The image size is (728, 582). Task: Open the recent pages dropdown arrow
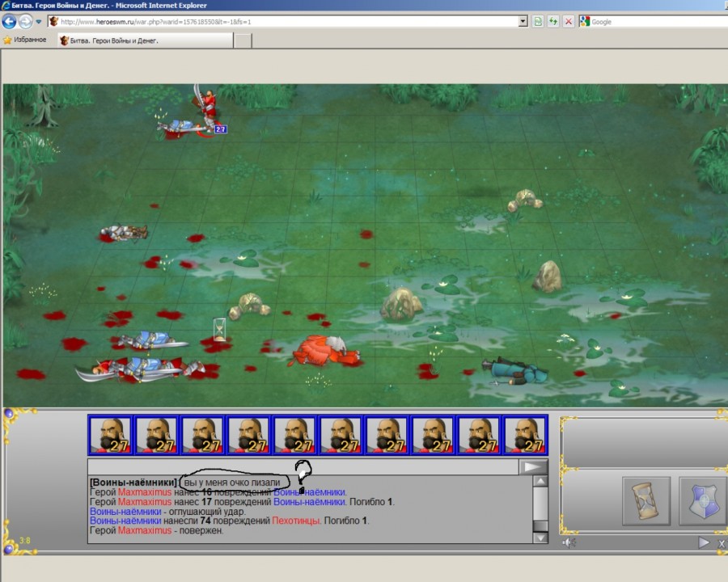coord(39,21)
